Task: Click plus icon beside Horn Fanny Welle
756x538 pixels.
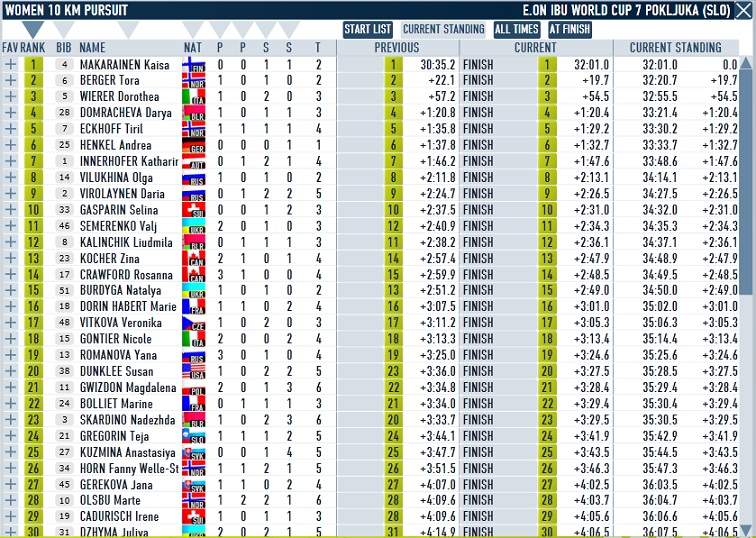Action: (x=10, y=468)
